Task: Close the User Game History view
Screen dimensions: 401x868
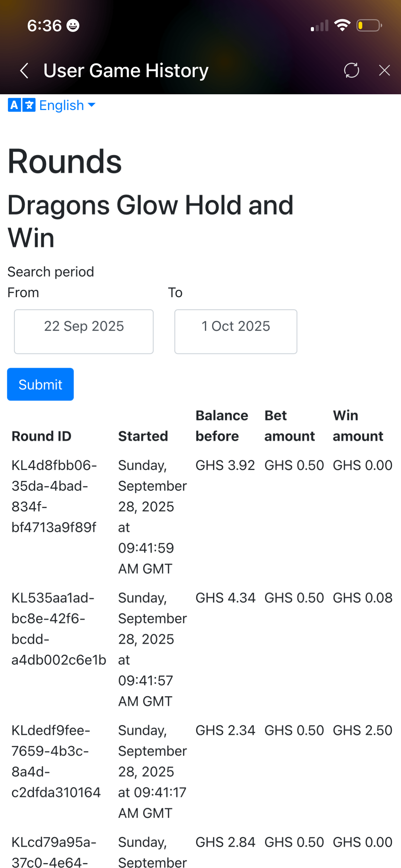Action: pos(385,70)
